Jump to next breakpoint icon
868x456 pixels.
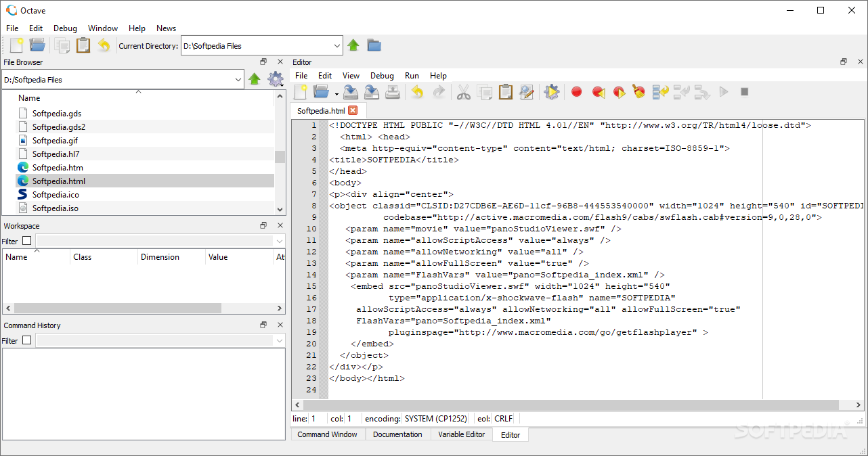(x=619, y=92)
